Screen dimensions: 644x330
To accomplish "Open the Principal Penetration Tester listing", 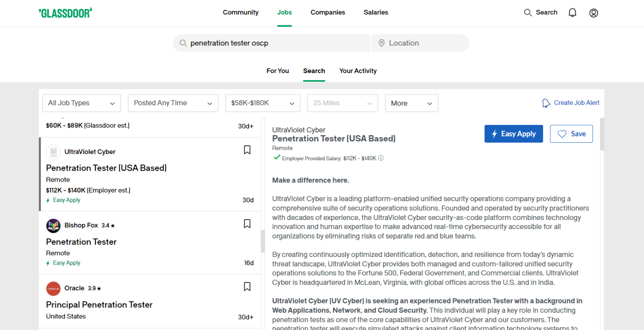I will (x=99, y=305).
